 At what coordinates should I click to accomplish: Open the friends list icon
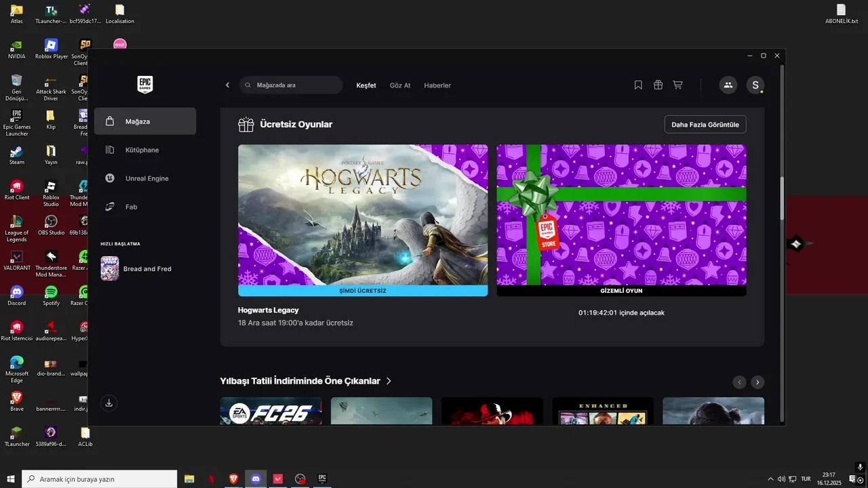coord(728,85)
